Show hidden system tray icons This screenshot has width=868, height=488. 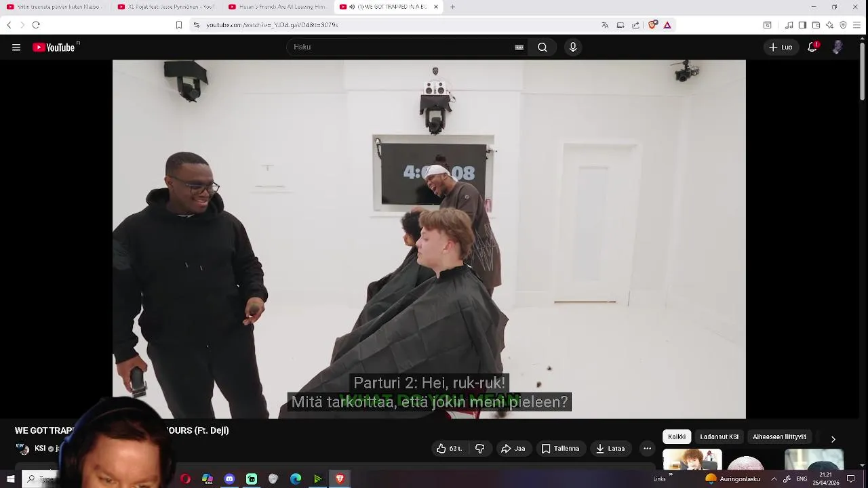[x=774, y=479]
